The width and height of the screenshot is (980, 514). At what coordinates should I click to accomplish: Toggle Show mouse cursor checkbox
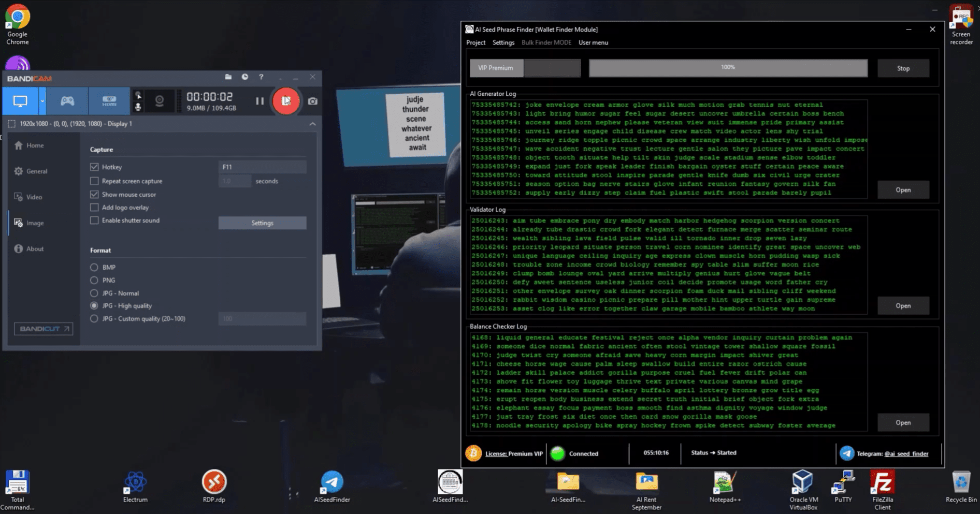click(x=94, y=195)
